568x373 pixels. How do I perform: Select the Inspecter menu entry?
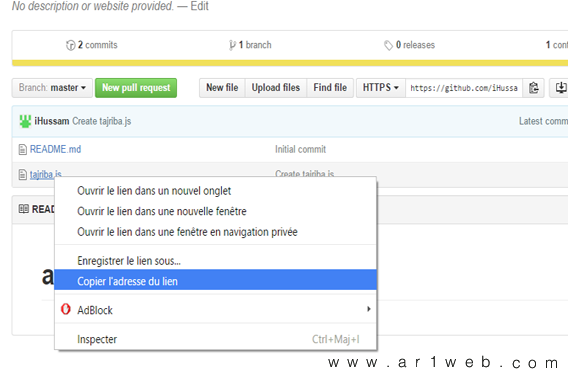click(216, 339)
